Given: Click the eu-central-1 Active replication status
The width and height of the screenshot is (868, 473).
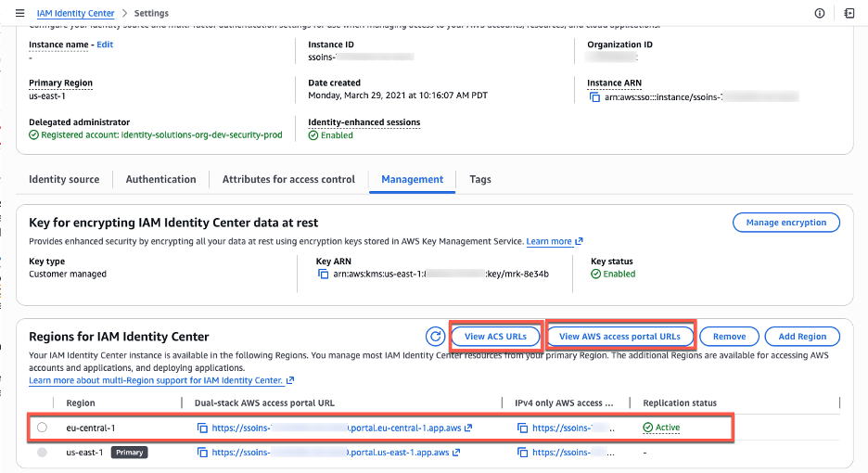Looking at the screenshot, I should click(661, 428).
